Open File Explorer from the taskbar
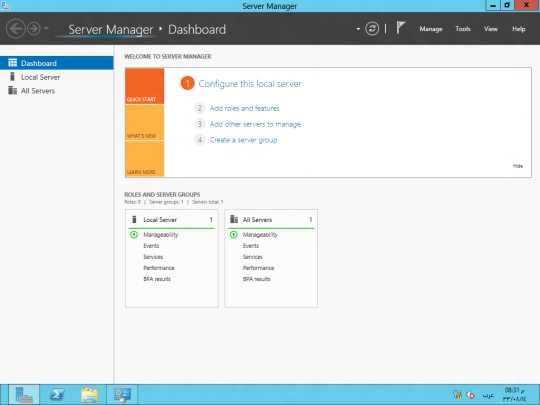 [x=90, y=395]
